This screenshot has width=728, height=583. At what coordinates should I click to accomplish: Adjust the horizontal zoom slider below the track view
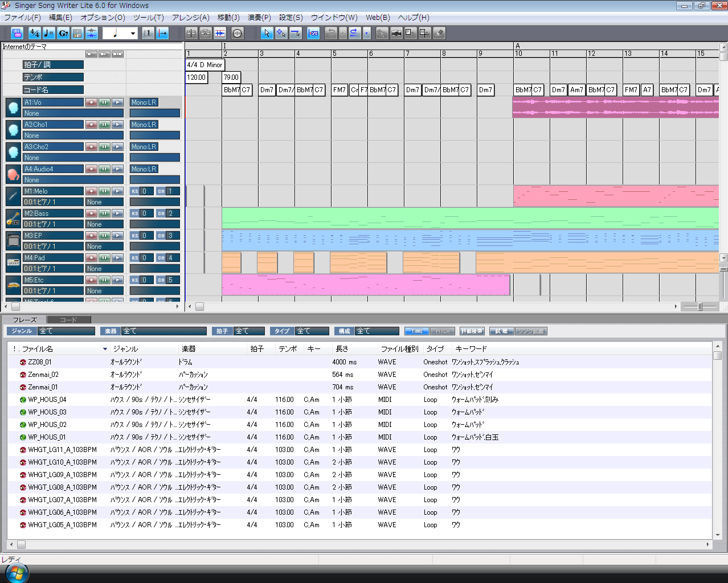pos(699,306)
